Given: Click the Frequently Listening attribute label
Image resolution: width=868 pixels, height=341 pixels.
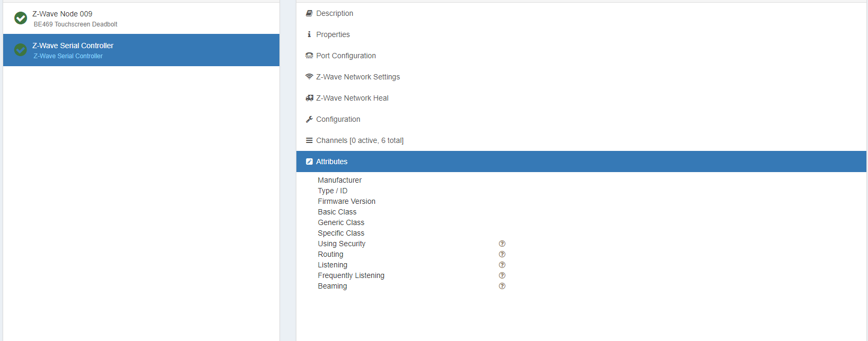Looking at the screenshot, I should (351, 275).
